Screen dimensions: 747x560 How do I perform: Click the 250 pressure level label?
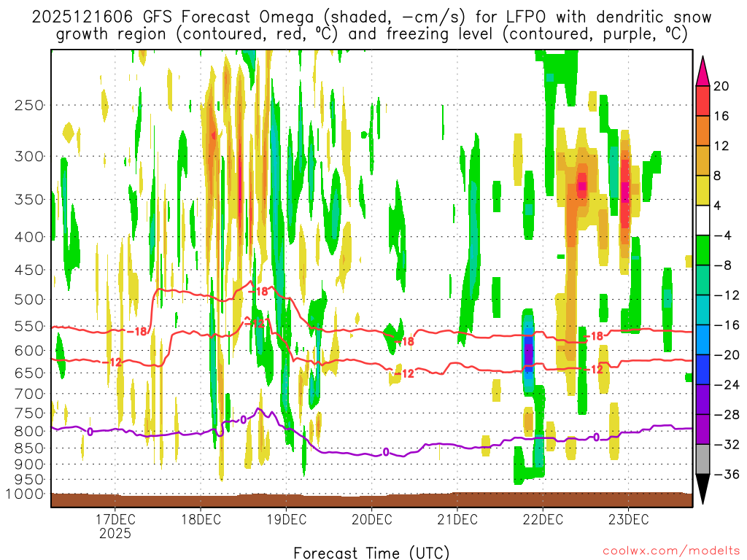(29, 105)
